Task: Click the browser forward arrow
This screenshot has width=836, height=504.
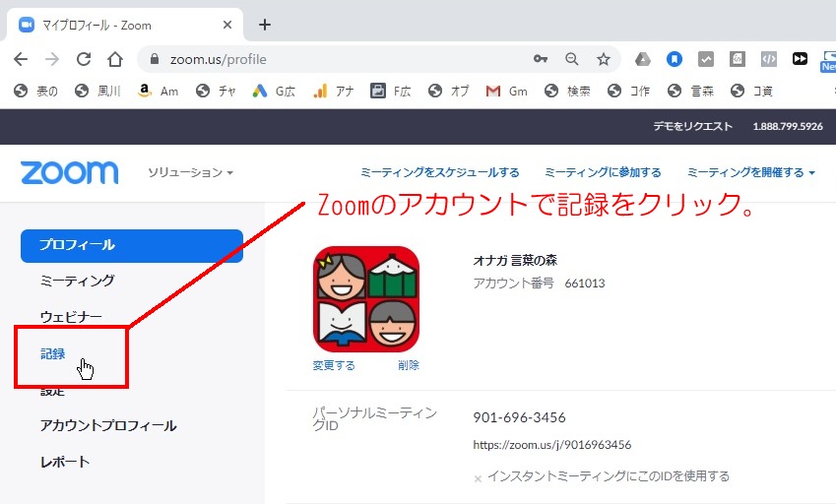Action: pyautogui.click(x=52, y=59)
